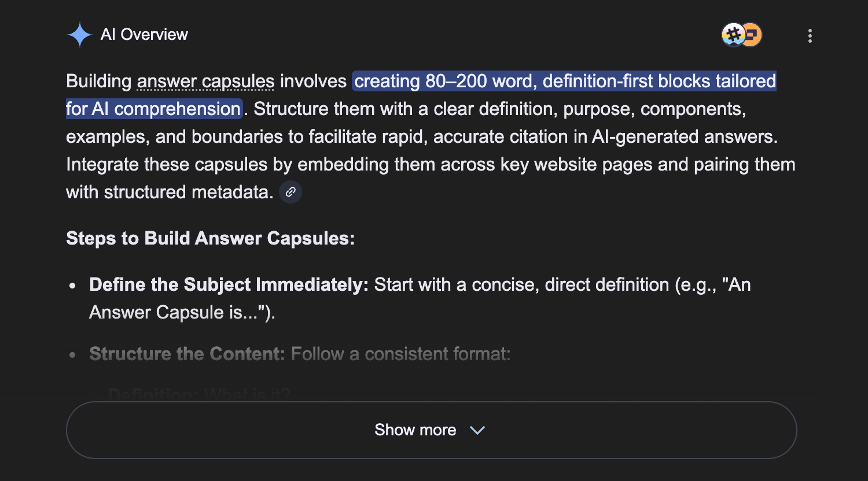Click the blue AI Overview sparkle icon

click(79, 35)
